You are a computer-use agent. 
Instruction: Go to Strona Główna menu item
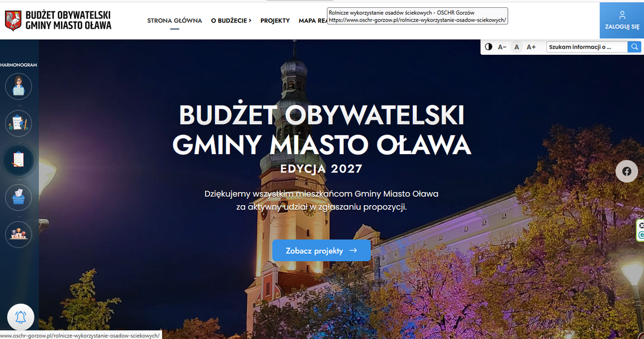[175, 20]
